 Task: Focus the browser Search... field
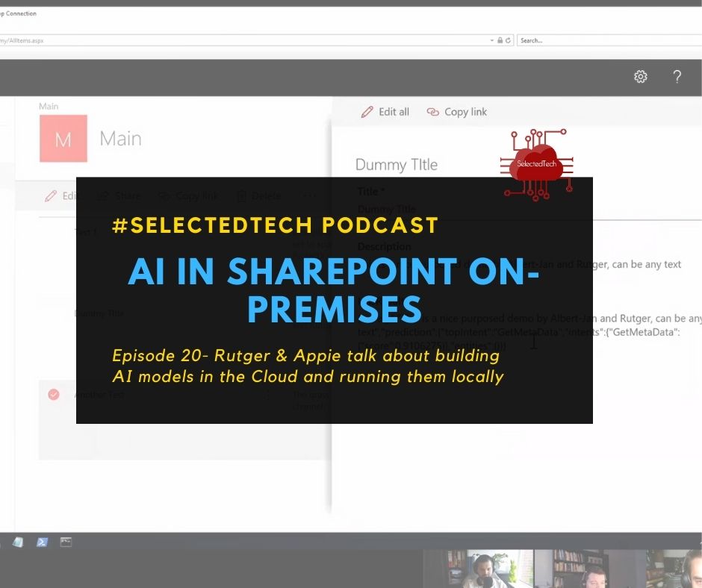[609, 40]
